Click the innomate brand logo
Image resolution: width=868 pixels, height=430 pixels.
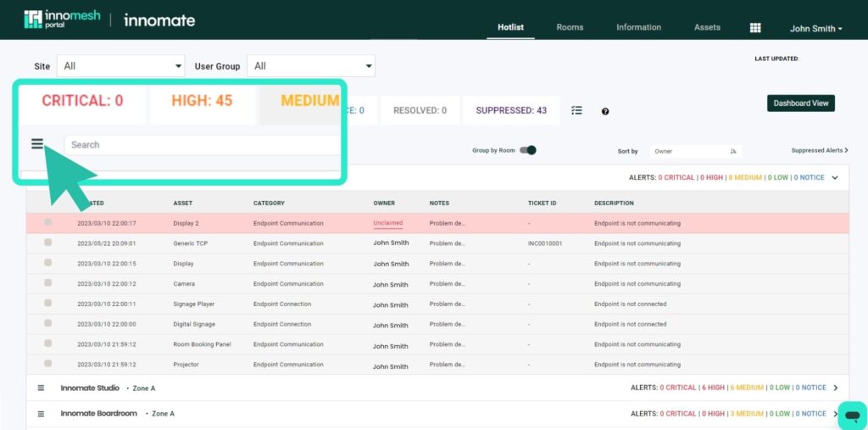[x=159, y=20]
